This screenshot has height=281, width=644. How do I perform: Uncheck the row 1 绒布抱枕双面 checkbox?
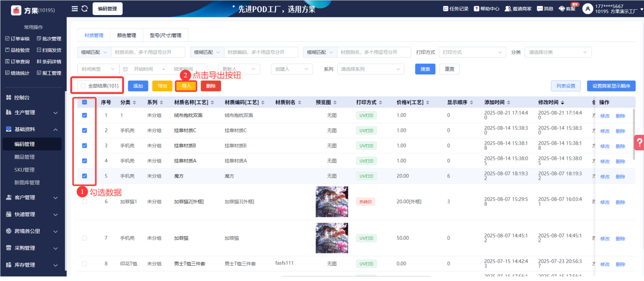(x=84, y=115)
